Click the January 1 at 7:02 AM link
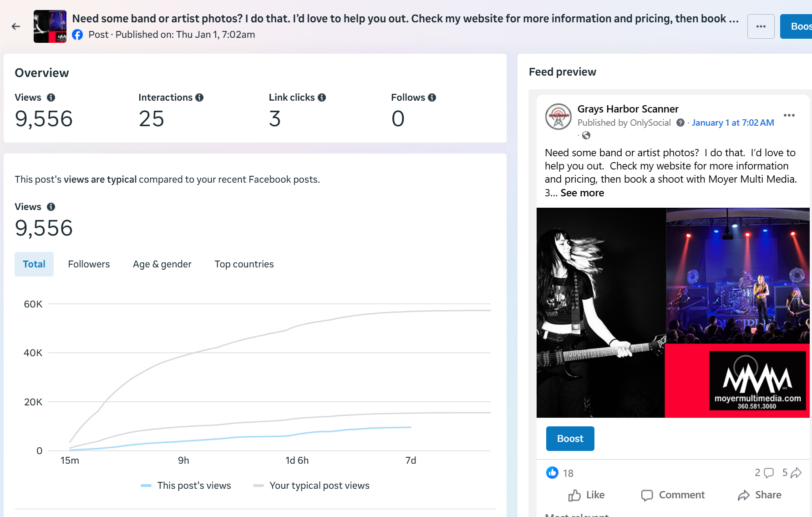Viewport: 812px width, 517px height. click(733, 123)
